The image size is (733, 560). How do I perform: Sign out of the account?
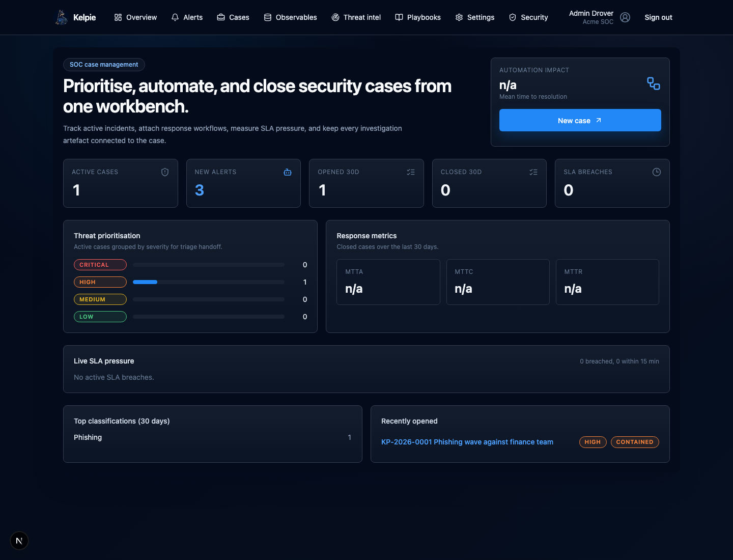658,17
